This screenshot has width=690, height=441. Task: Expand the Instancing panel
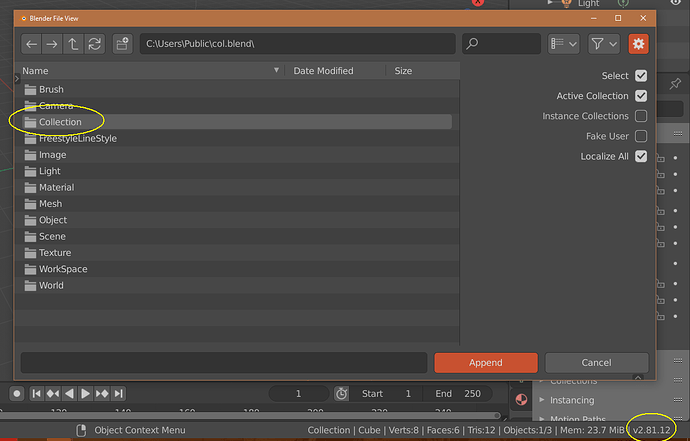click(x=572, y=400)
